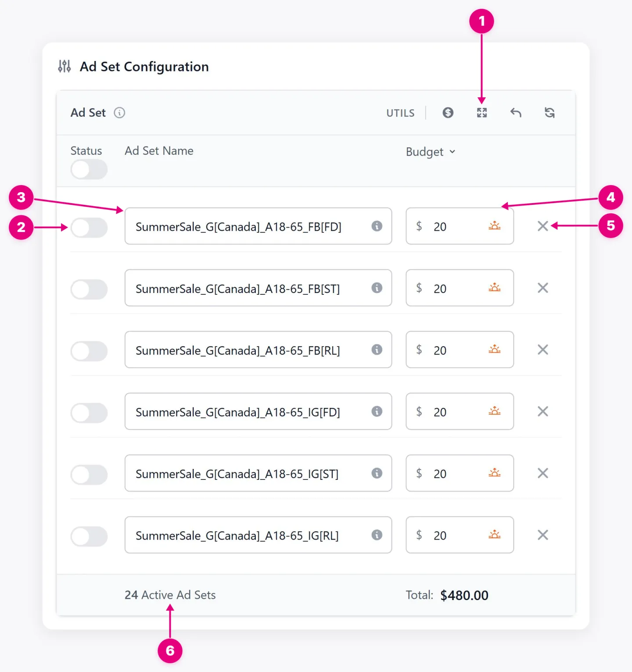Click the UTILS label
632x672 pixels.
click(x=400, y=113)
